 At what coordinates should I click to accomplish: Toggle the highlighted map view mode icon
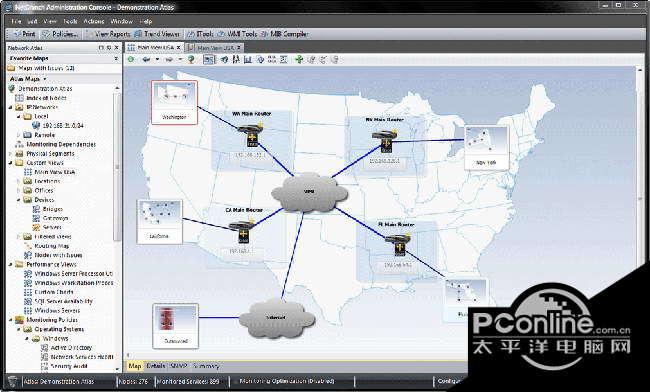pos(209,60)
